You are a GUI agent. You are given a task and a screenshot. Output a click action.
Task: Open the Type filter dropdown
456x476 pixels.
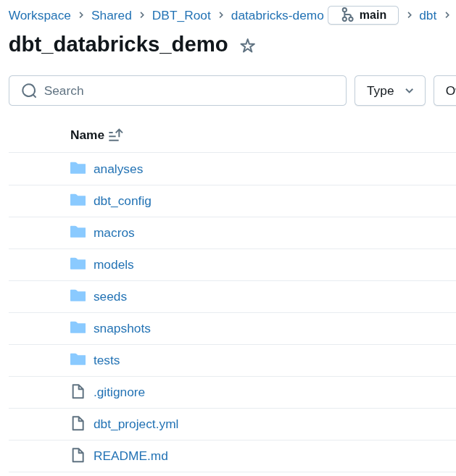click(389, 91)
